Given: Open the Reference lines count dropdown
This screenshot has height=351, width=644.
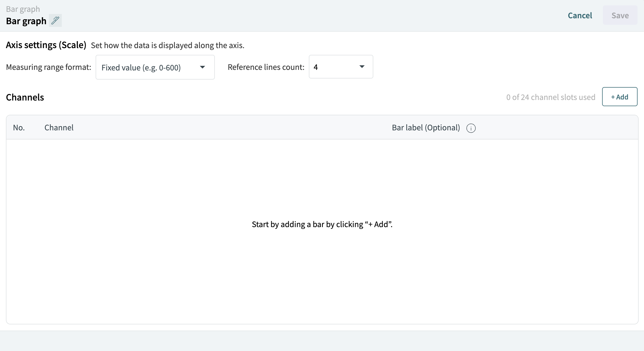Looking at the screenshot, I should point(341,67).
